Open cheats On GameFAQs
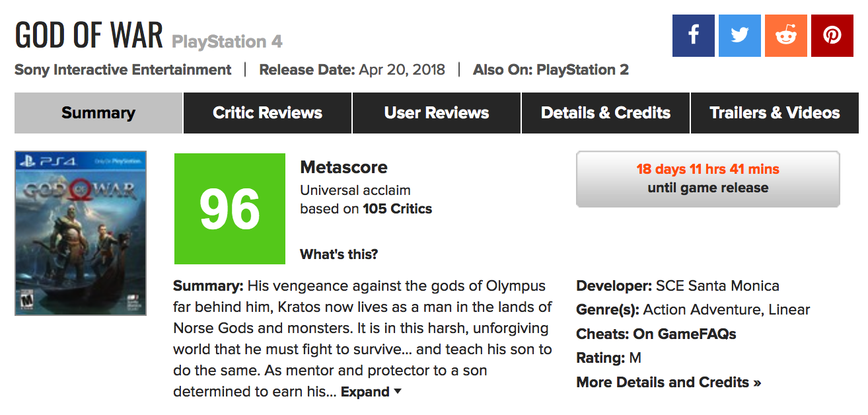The height and width of the screenshot is (415, 868). point(684,334)
